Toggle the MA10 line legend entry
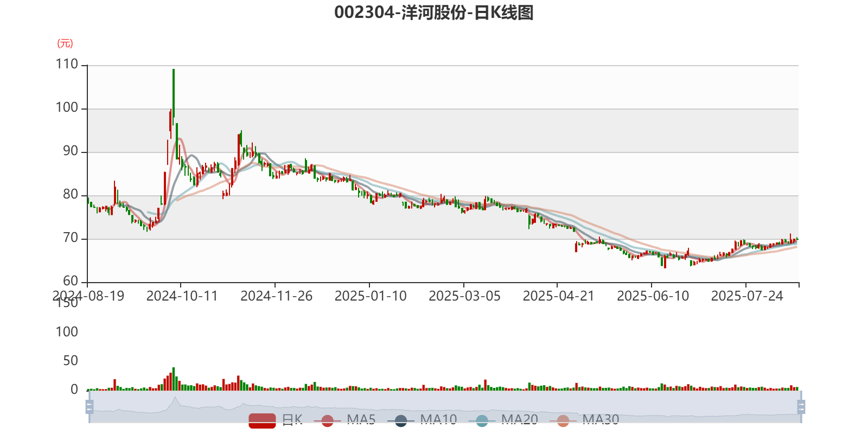The image size is (868, 434). click(x=422, y=420)
